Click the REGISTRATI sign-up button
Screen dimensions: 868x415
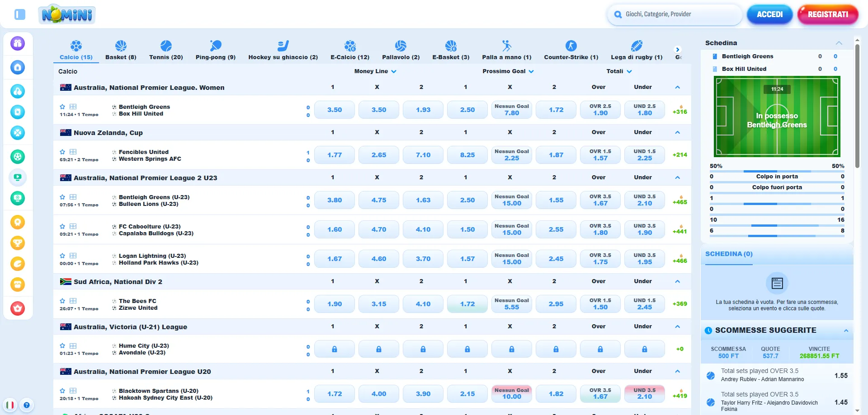pos(828,14)
